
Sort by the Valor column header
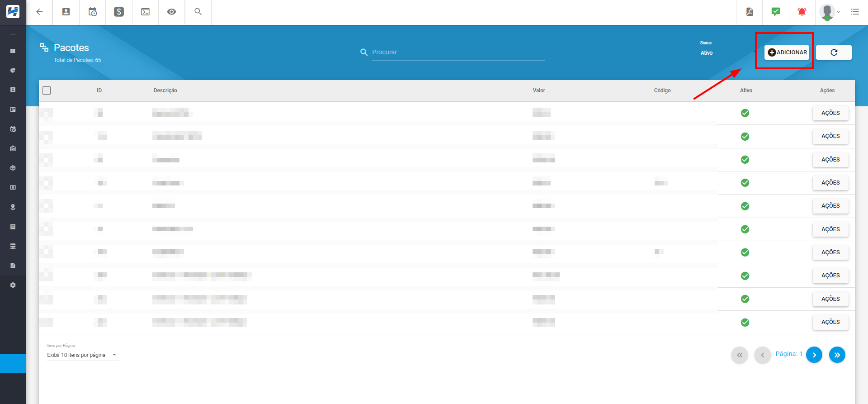(x=539, y=90)
